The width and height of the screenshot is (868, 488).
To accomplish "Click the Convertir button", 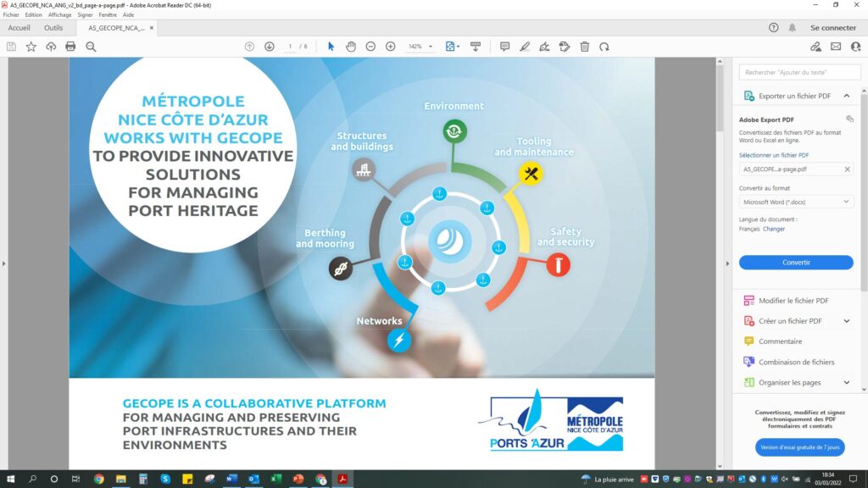I will 796,263.
